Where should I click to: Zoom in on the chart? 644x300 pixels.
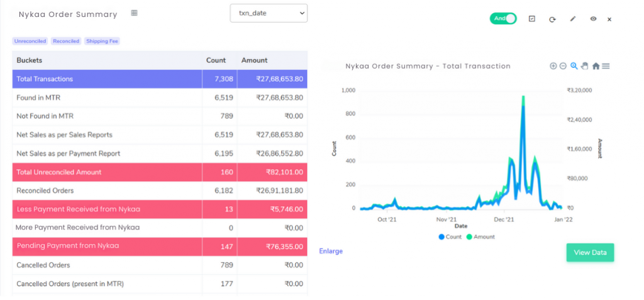click(553, 66)
